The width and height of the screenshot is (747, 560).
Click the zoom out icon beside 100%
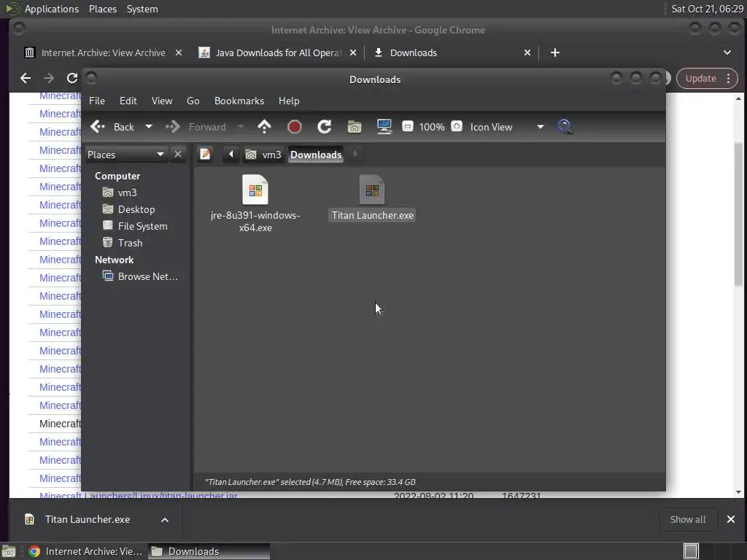tap(407, 127)
